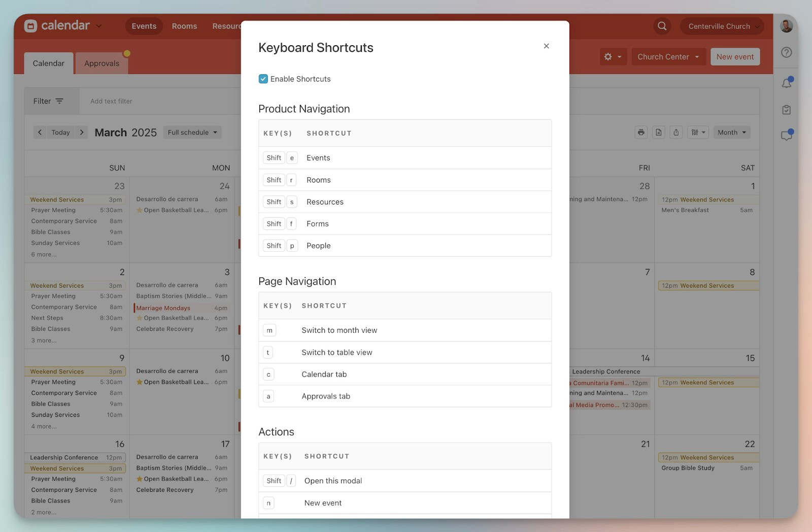Open the gear settings dropdown
The width and height of the screenshot is (812, 532).
[613, 57]
